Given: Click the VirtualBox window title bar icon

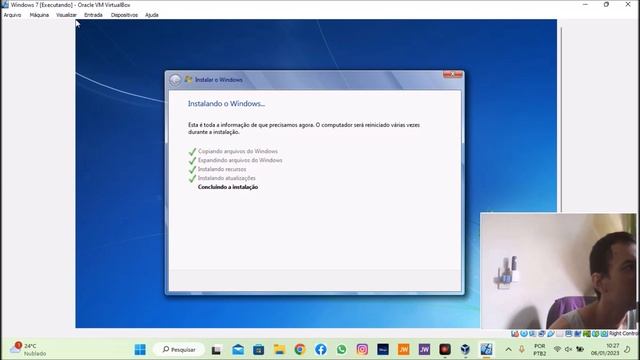Looking at the screenshot, I should tap(5, 4).
